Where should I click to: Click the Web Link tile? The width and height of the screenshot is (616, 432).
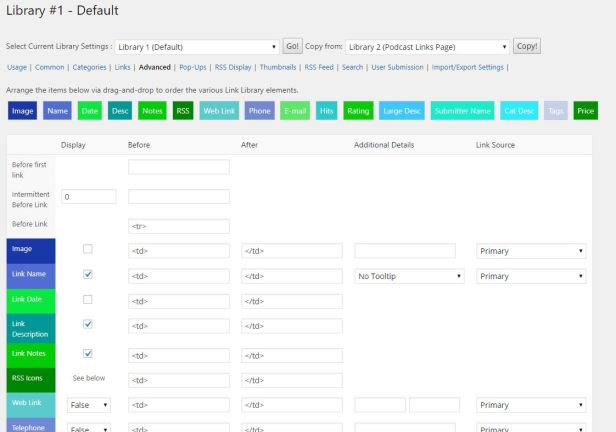[219, 111]
